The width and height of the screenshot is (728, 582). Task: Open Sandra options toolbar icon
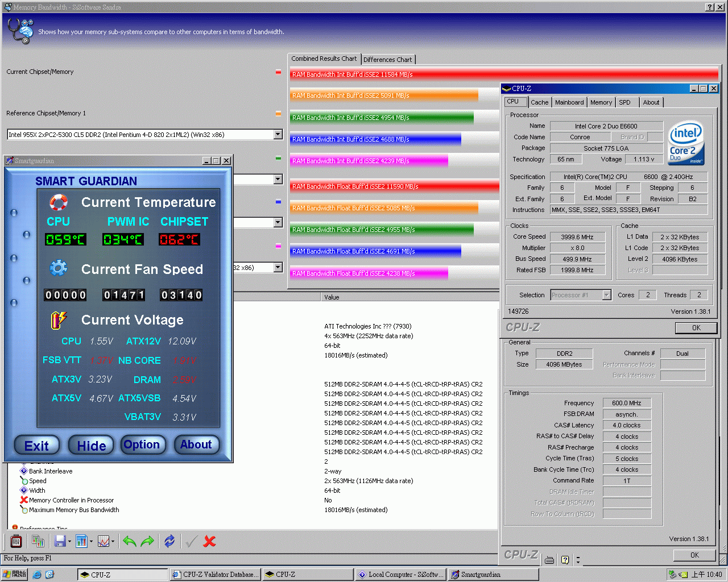[16, 541]
